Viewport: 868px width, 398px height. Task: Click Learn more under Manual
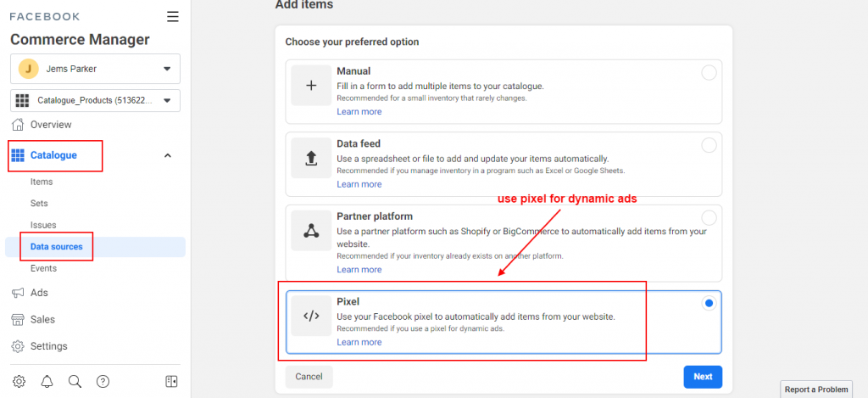point(359,111)
